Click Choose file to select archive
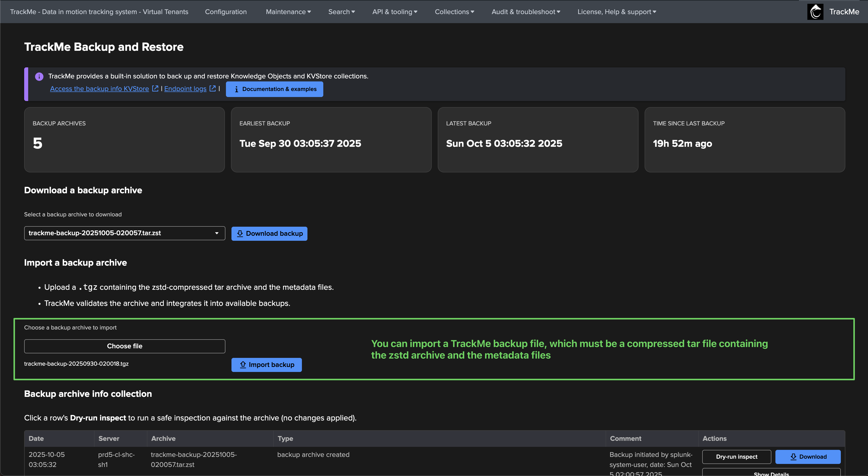The width and height of the screenshot is (868, 476). point(124,346)
